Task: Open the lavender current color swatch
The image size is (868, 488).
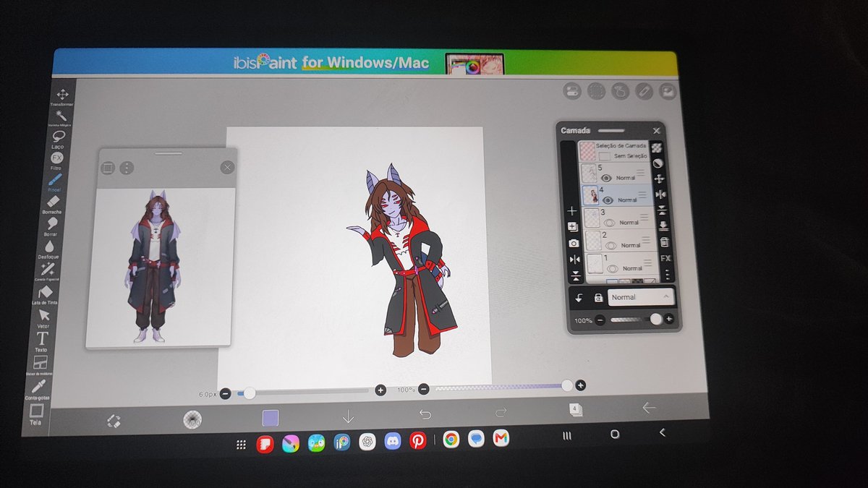Action: pyautogui.click(x=270, y=418)
